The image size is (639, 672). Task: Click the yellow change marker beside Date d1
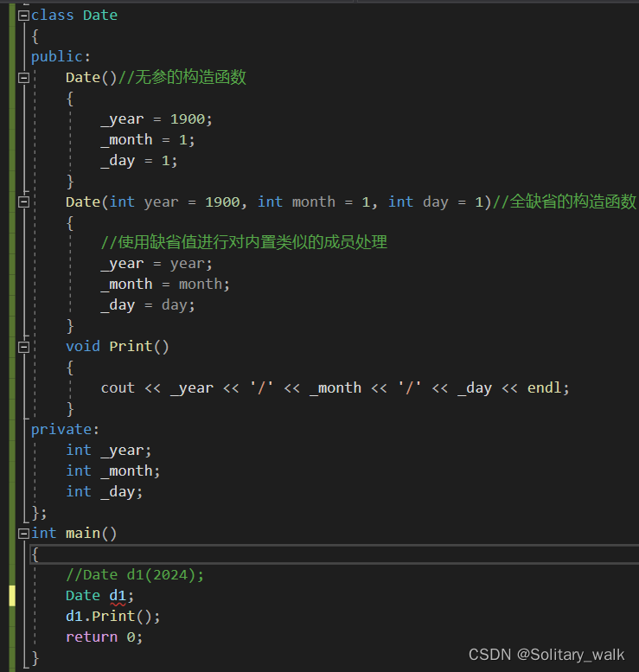12,596
